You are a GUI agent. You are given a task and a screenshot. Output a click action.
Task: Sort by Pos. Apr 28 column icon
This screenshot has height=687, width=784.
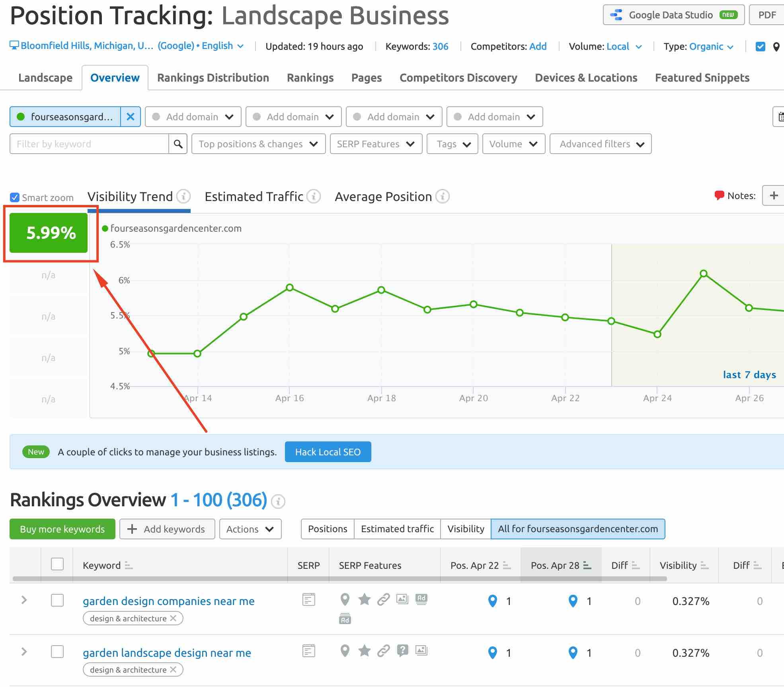coord(587,565)
